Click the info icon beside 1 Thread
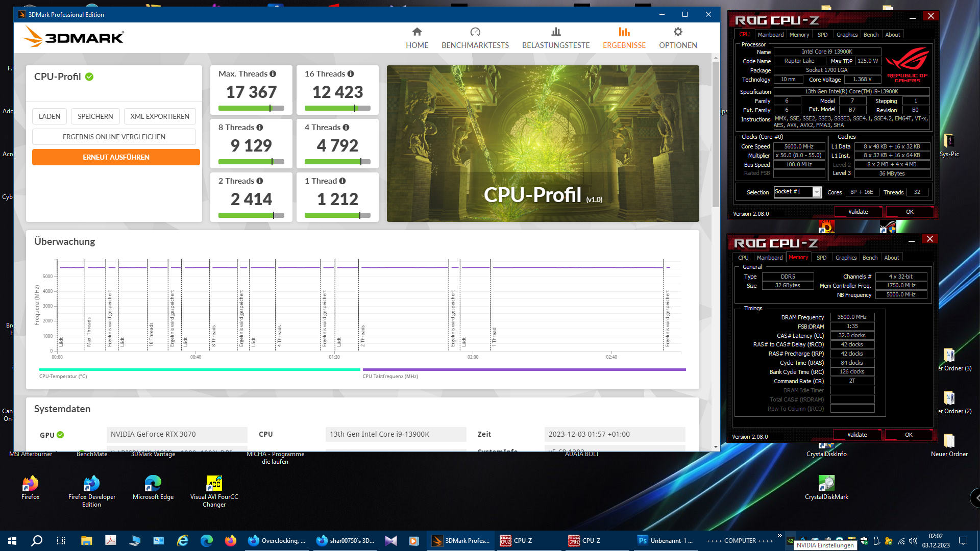 click(x=342, y=181)
